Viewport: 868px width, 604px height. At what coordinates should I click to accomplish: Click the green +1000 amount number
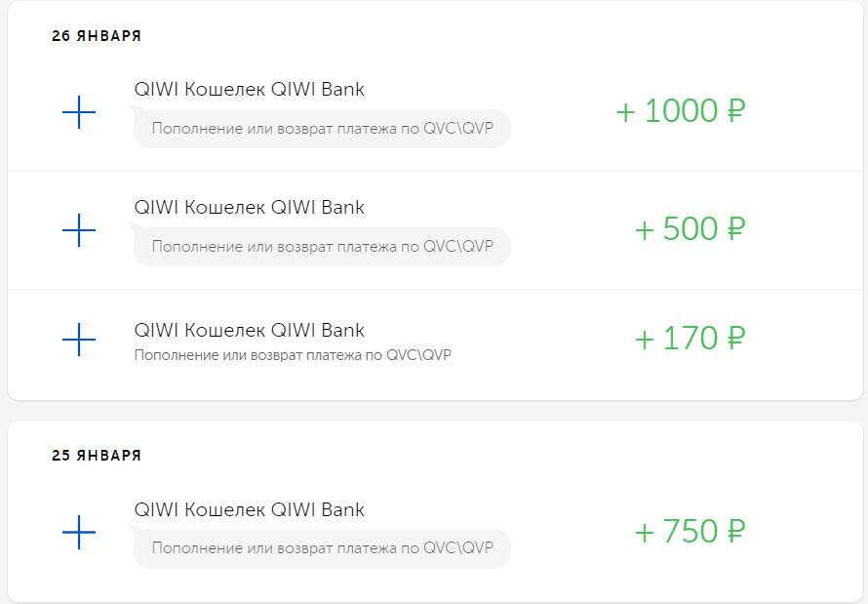[669, 111]
